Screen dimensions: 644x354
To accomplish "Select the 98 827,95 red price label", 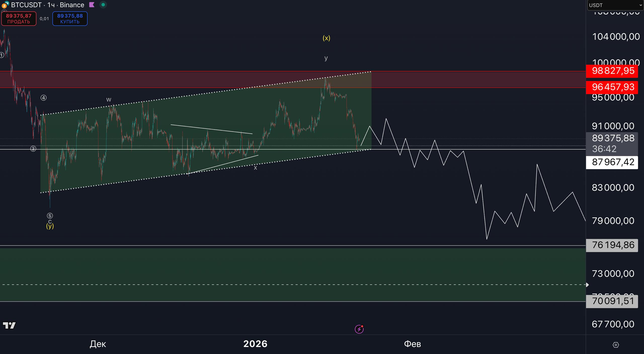I will tap(612, 71).
